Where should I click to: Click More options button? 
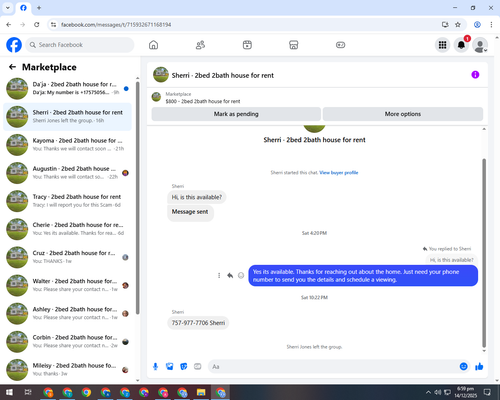pos(403,114)
